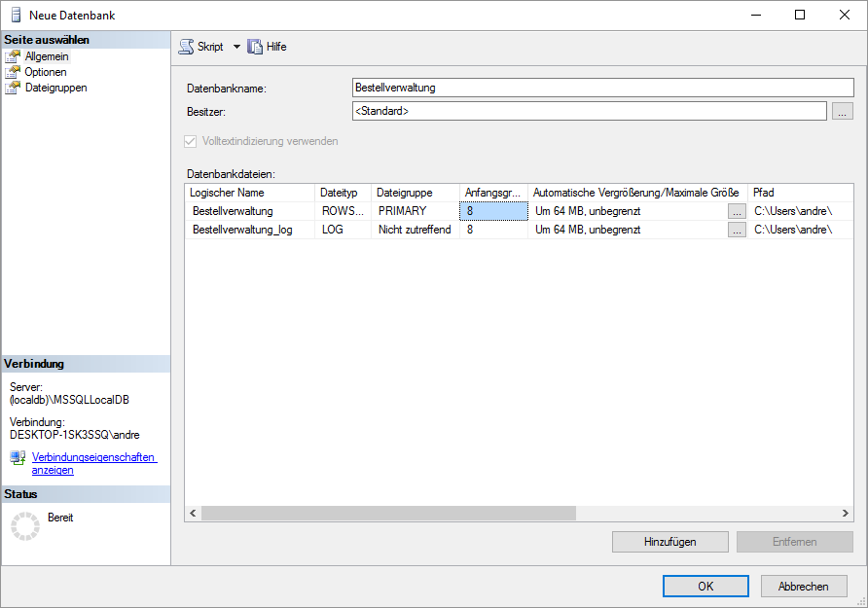Click the Abbrechen button

click(x=804, y=587)
